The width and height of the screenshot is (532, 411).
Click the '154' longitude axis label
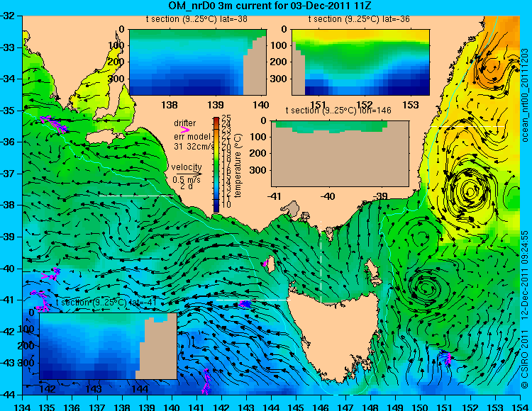[520, 407]
